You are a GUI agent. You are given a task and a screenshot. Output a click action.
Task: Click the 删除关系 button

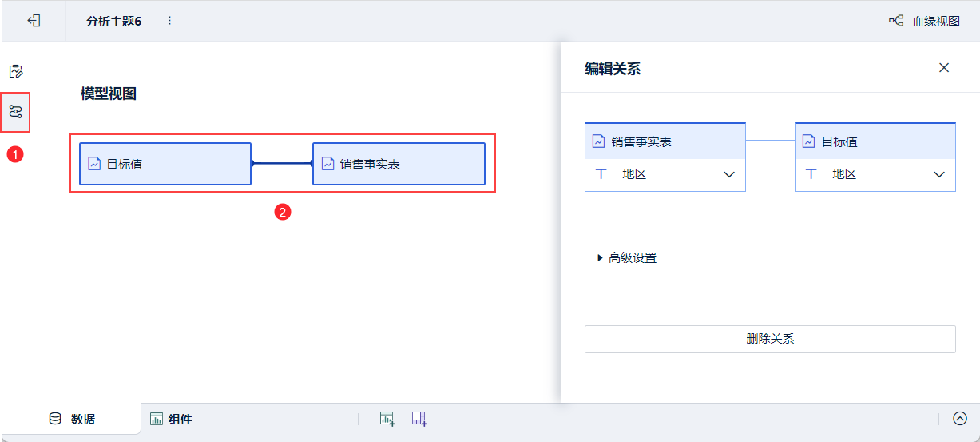pyautogui.click(x=770, y=339)
